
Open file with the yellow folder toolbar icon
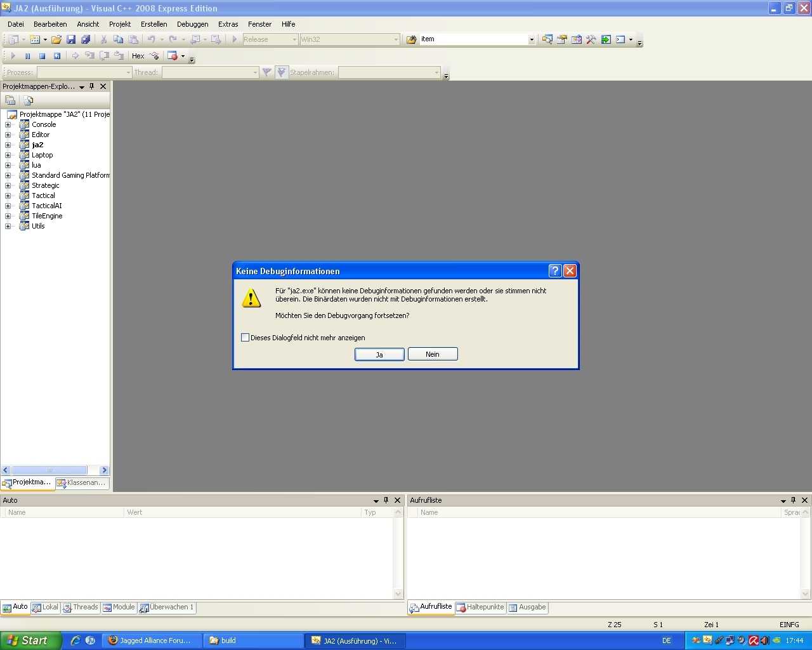tap(56, 39)
